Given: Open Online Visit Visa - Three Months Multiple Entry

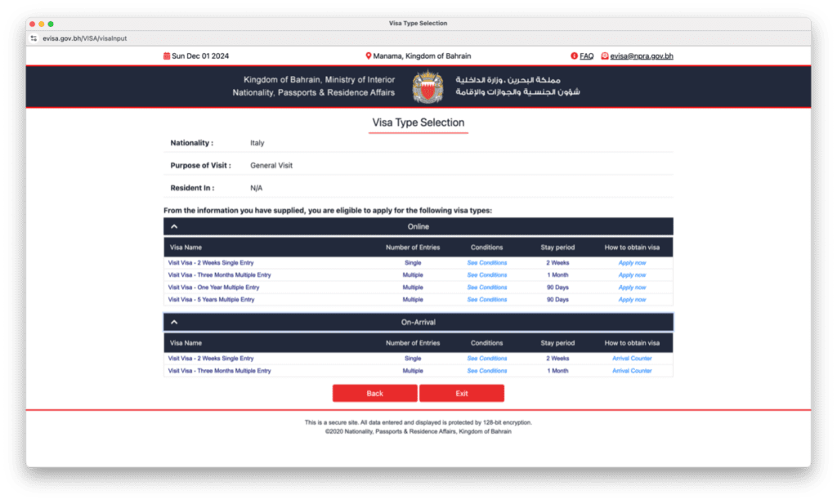Looking at the screenshot, I should (x=219, y=275).
